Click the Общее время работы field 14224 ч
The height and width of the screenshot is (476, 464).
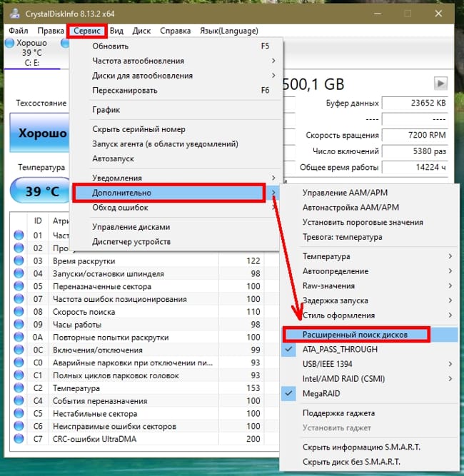pyautogui.click(x=415, y=167)
